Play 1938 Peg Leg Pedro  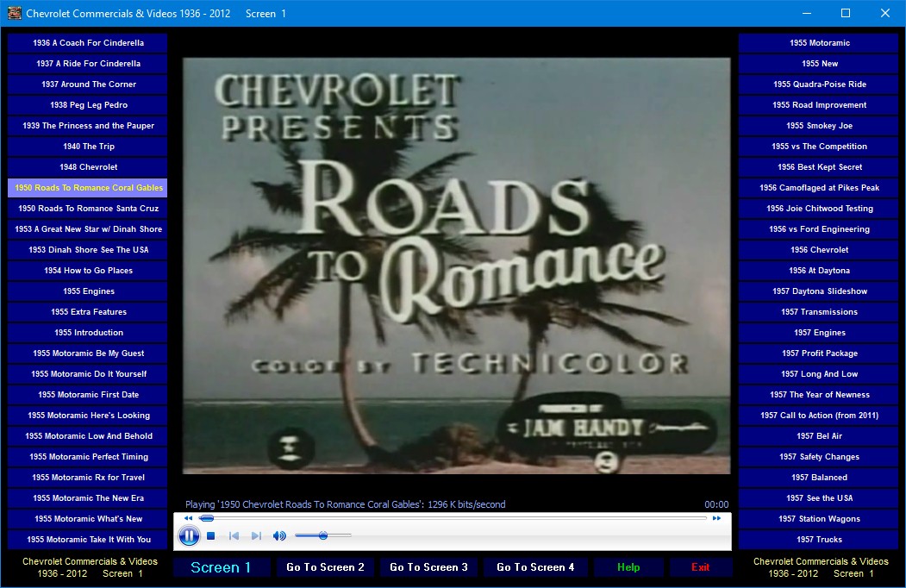tap(88, 105)
